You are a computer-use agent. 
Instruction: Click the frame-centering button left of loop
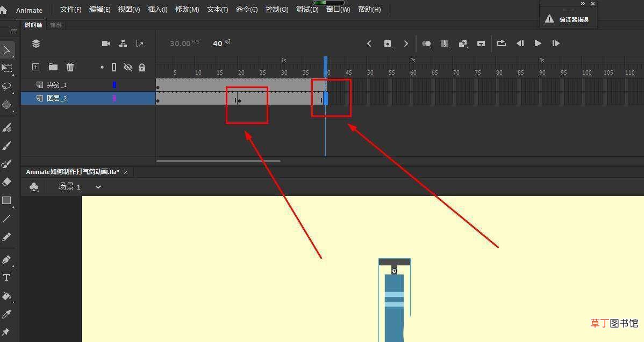(x=481, y=43)
